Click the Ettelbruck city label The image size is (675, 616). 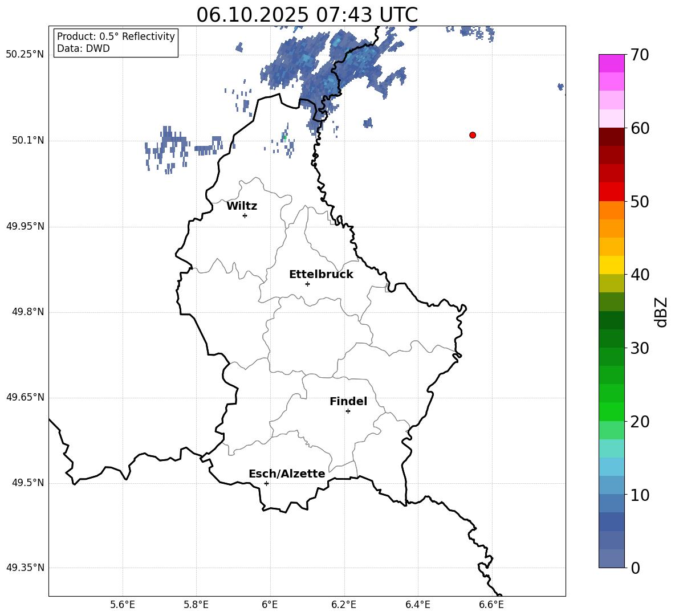tap(321, 275)
